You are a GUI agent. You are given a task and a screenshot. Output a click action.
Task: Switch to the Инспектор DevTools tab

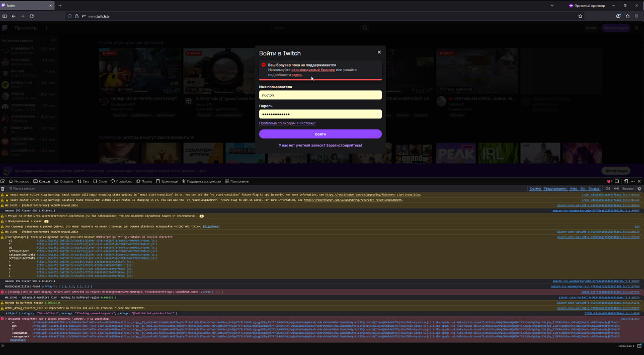(19, 181)
